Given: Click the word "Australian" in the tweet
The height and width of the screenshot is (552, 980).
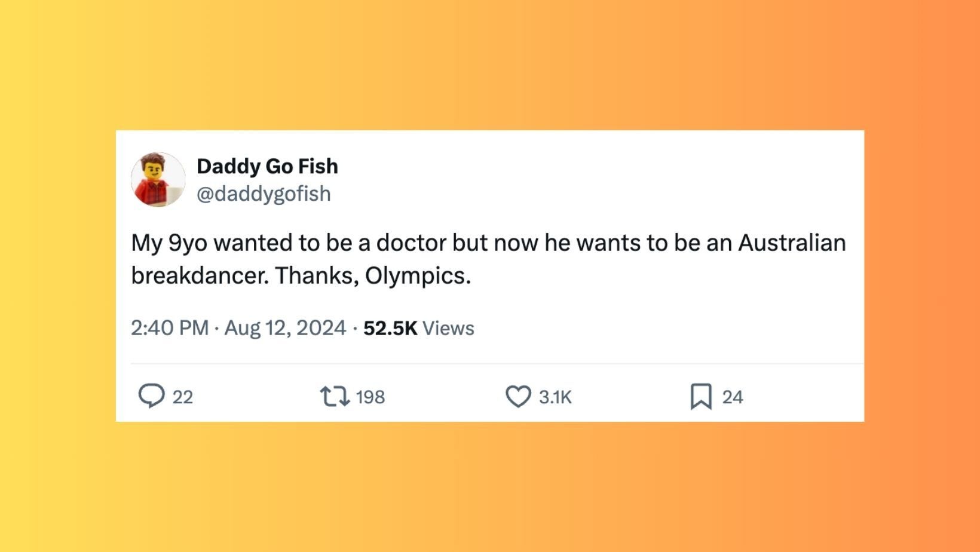Looking at the screenshot, I should [792, 243].
